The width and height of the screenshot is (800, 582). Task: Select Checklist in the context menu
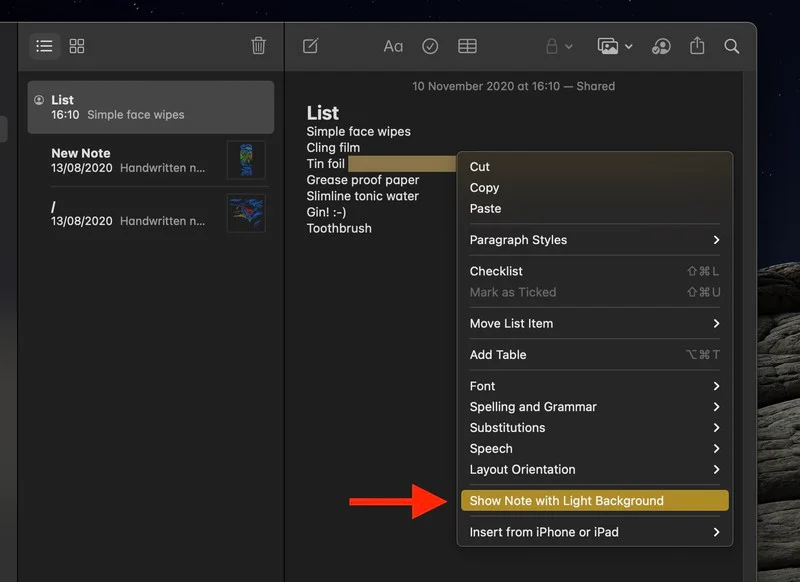[x=497, y=271]
